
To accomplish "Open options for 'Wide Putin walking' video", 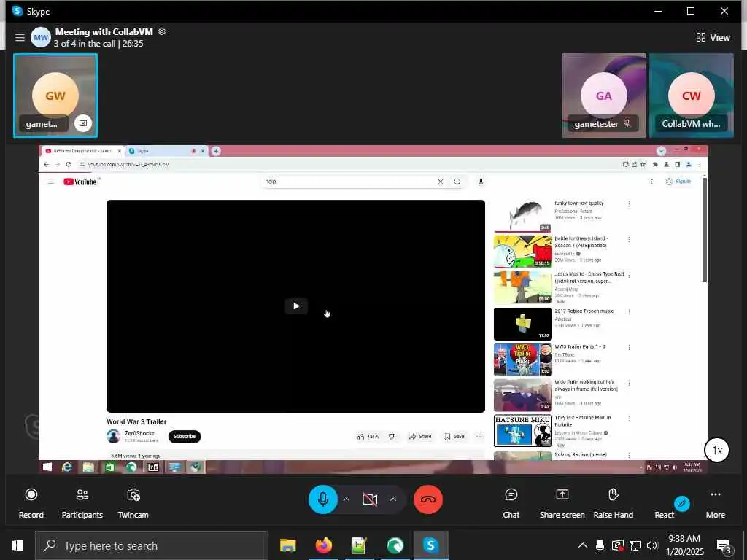I will (630, 383).
